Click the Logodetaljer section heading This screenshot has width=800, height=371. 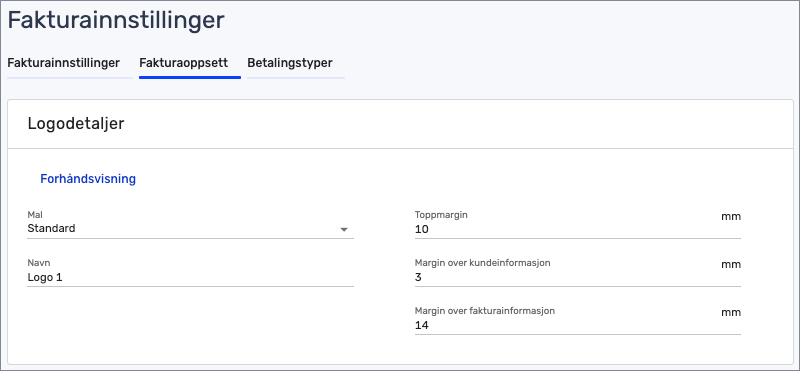76,124
